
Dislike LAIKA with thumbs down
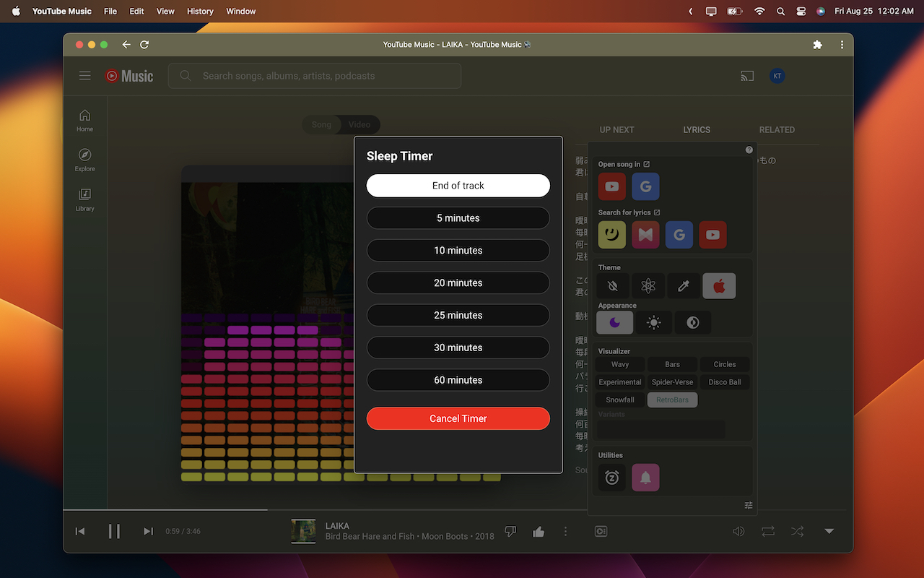(x=510, y=532)
